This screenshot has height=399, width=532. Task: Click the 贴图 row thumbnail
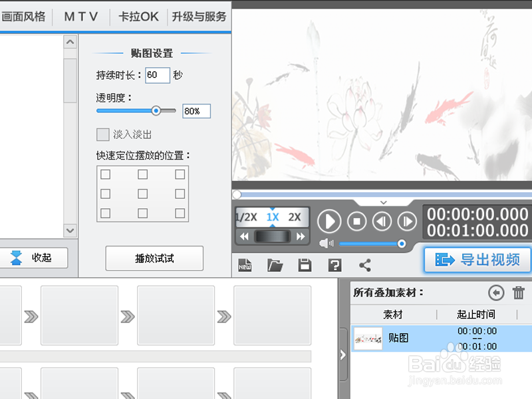point(368,338)
